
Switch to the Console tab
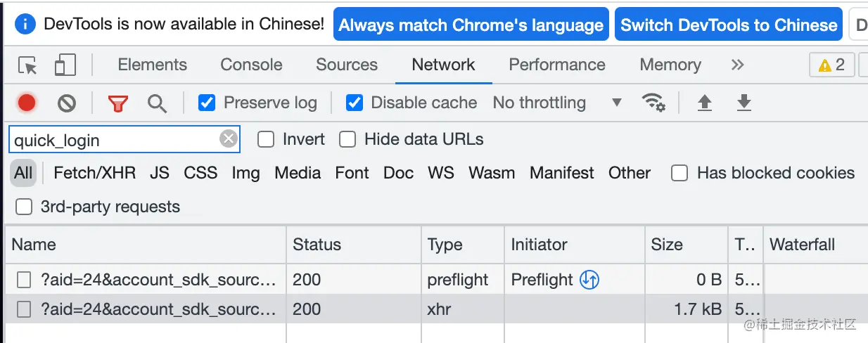tap(251, 65)
